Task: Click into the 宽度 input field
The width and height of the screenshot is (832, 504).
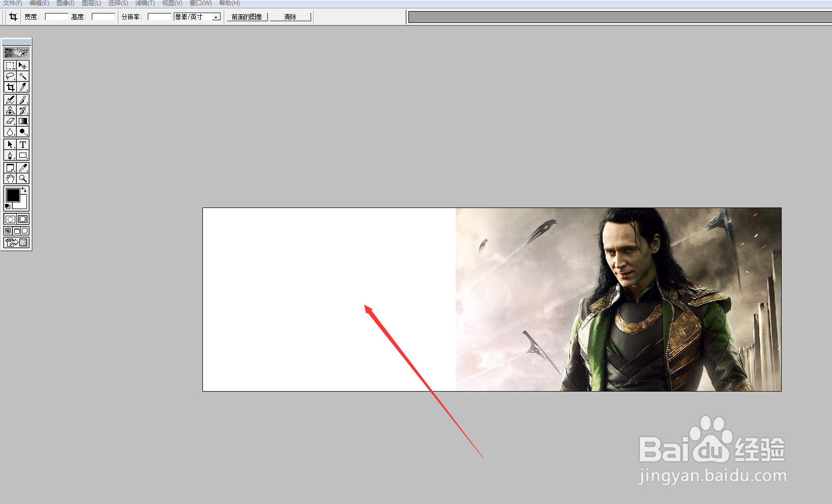Action: point(56,17)
